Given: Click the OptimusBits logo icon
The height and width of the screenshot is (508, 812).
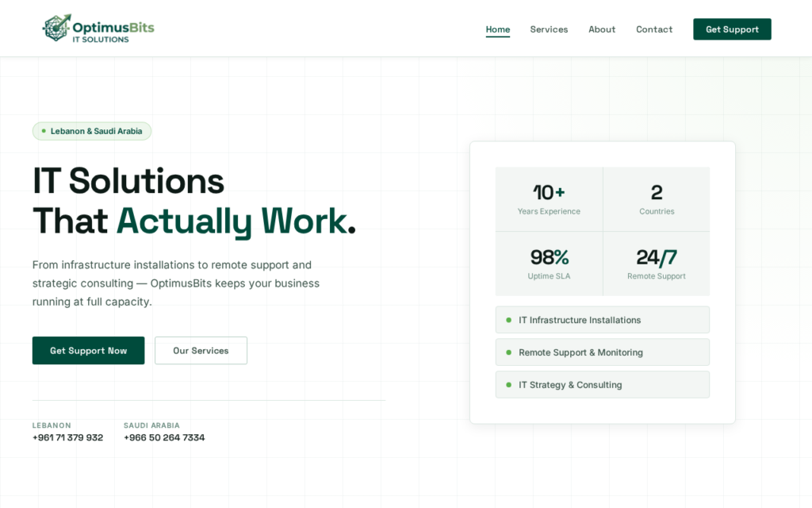Looking at the screenshot, I should pyautogui.click(x=56, y=28).
